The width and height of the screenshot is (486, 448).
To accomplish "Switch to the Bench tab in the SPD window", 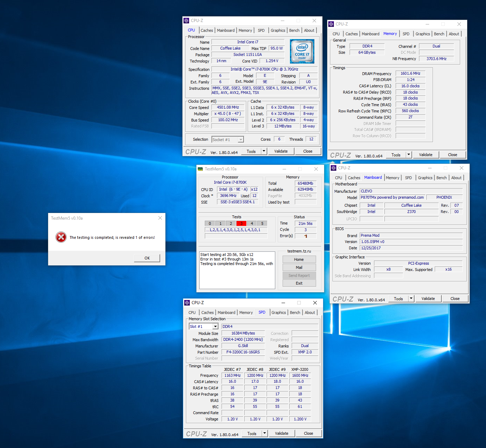I will coord(295,313).
